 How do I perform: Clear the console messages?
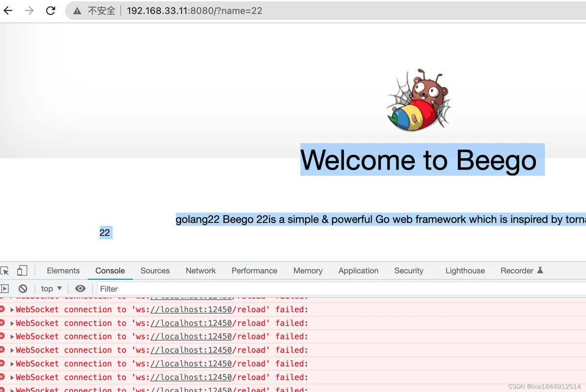(x=23, y=289)
